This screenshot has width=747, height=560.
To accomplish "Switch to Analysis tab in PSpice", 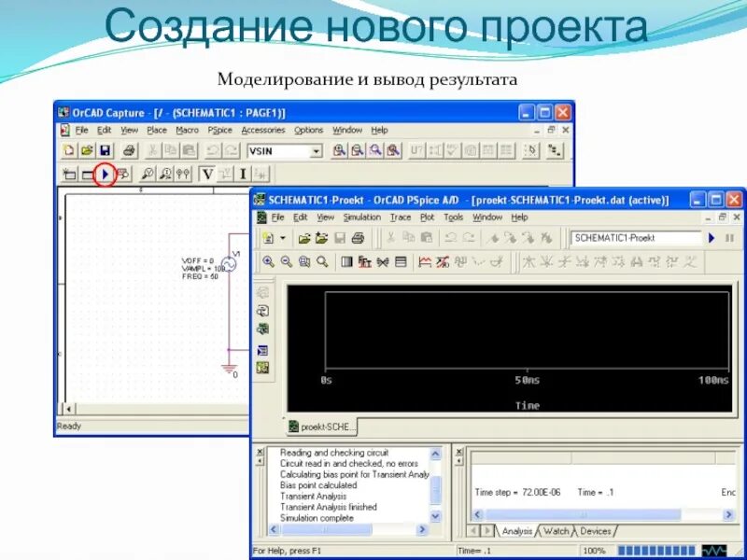I will point(516,531).
